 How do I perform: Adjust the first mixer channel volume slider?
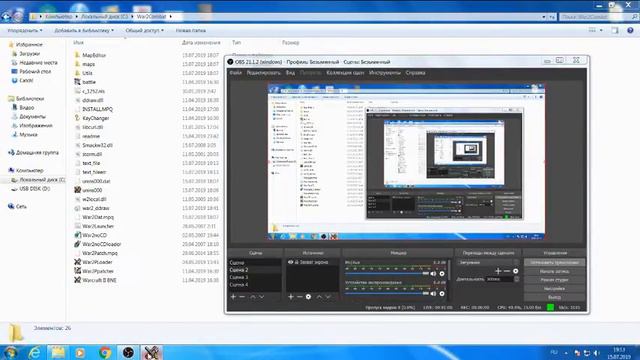pos(387,273)
